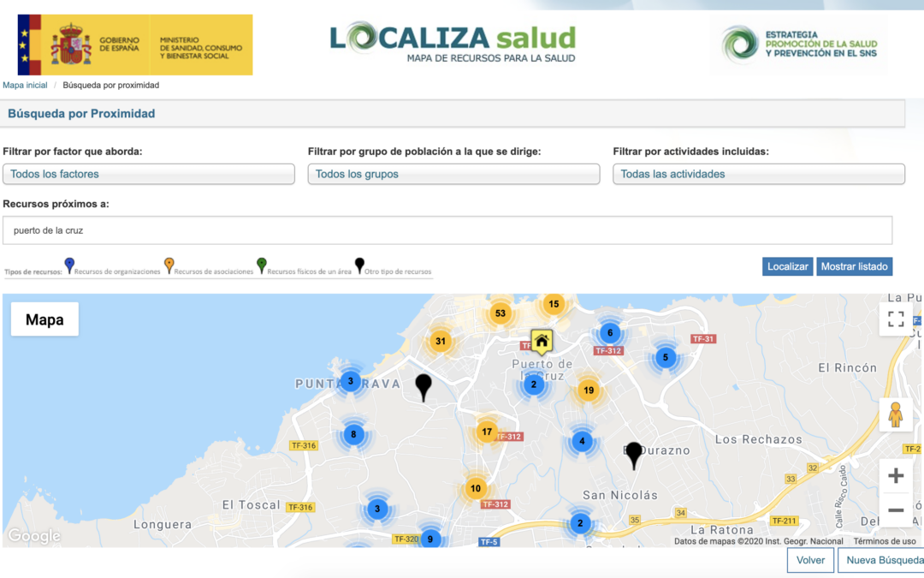Activate the Street View pegman icon

[897, 414]
